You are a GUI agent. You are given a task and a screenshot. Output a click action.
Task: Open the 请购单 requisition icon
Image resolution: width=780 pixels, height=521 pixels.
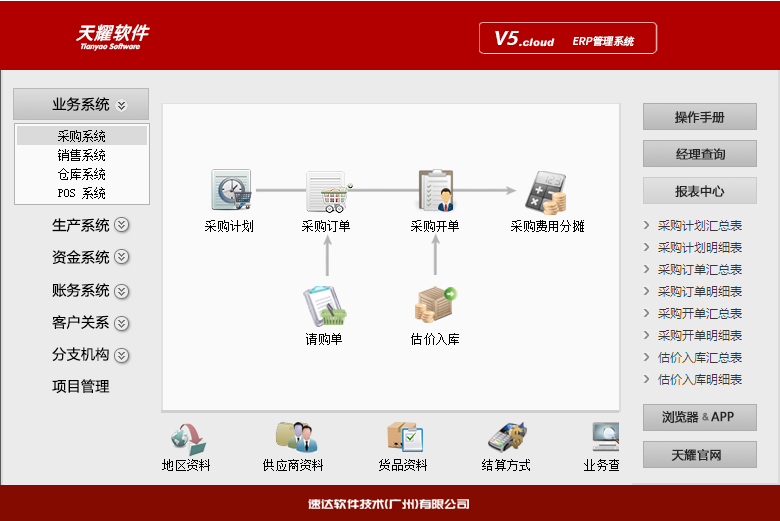click(324, 306)
